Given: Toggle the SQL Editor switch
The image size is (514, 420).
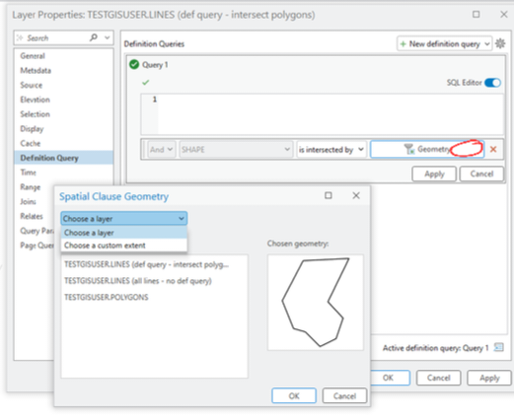Looking at the screenshot, I should (x=492, y=83).
